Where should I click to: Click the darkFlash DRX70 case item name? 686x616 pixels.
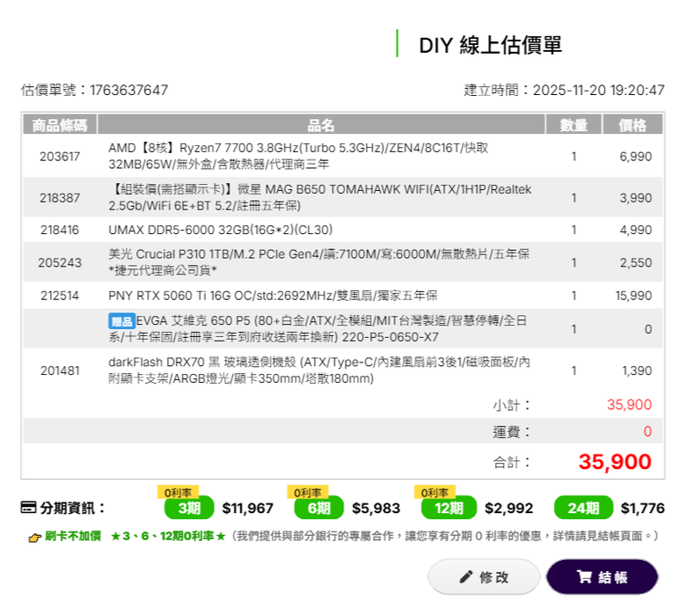(319, 370)
